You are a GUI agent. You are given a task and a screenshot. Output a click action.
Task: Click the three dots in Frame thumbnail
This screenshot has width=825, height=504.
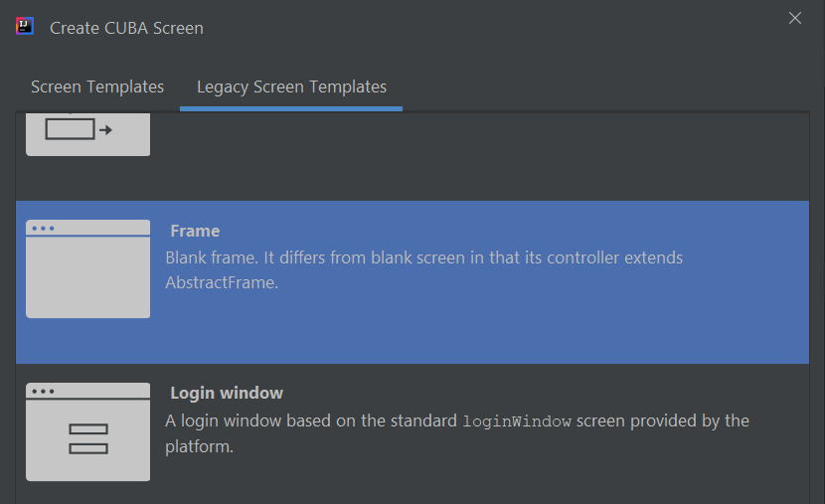[x=43, y=229]
